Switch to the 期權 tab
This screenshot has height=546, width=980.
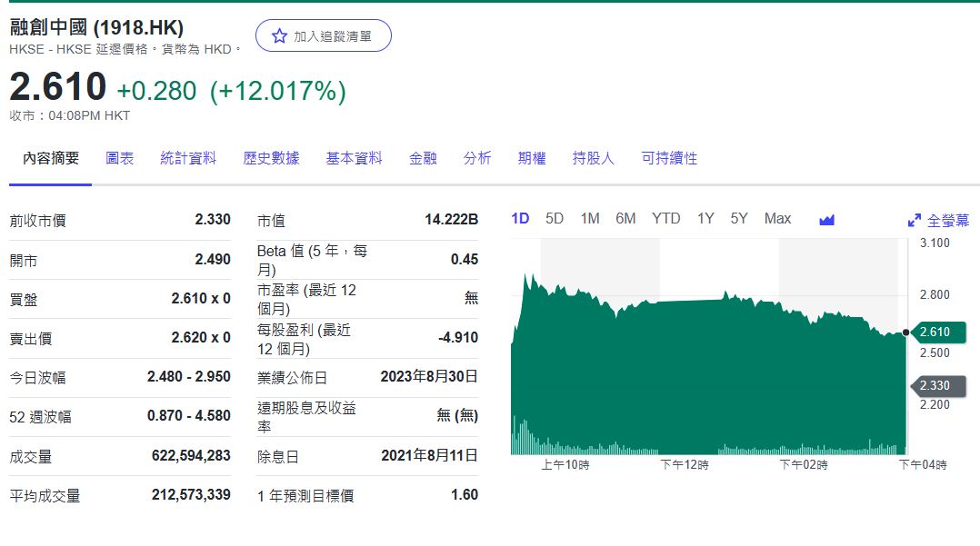pos(532,158)
